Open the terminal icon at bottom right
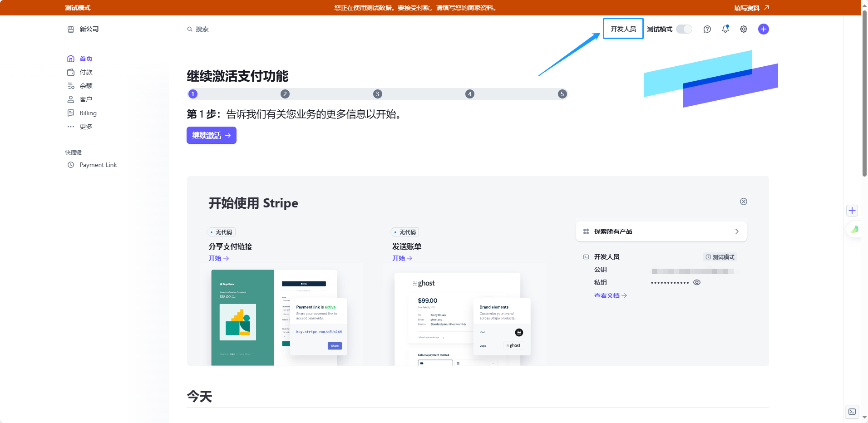Screen dimensions: 868x423 852,412
